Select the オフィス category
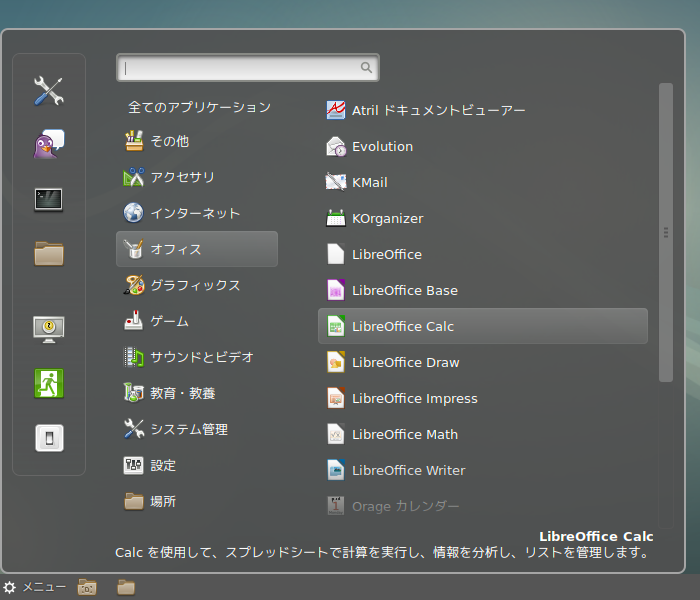This screenshot has width=700, height=600. (197, 249)
